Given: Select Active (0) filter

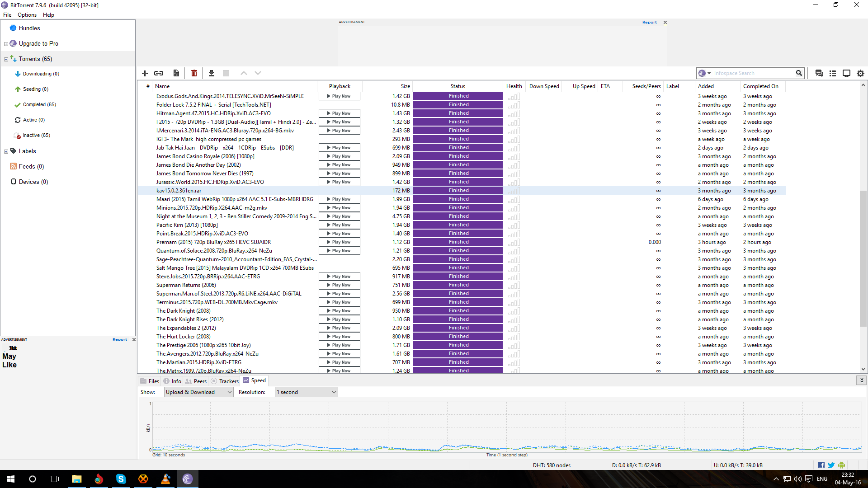Looking at the screenshot, I should tap(33, 120).
